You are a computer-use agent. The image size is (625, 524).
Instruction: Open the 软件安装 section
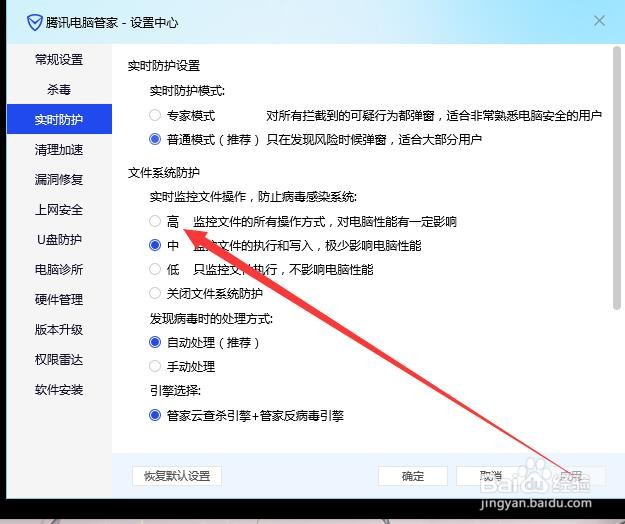[x=59, y=390]
